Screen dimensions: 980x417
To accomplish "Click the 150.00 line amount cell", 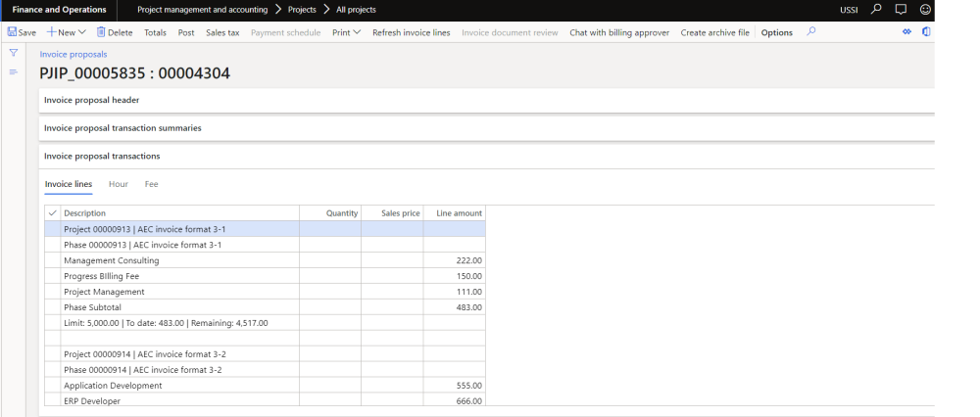I will [455, 276].
